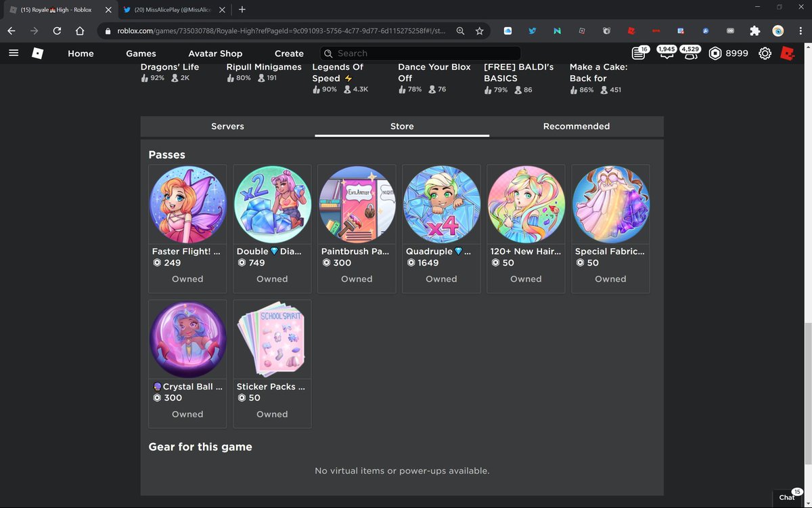Screen dimensions: 812x508
Task: Open the settings gear icon
Action: (765, 53)
